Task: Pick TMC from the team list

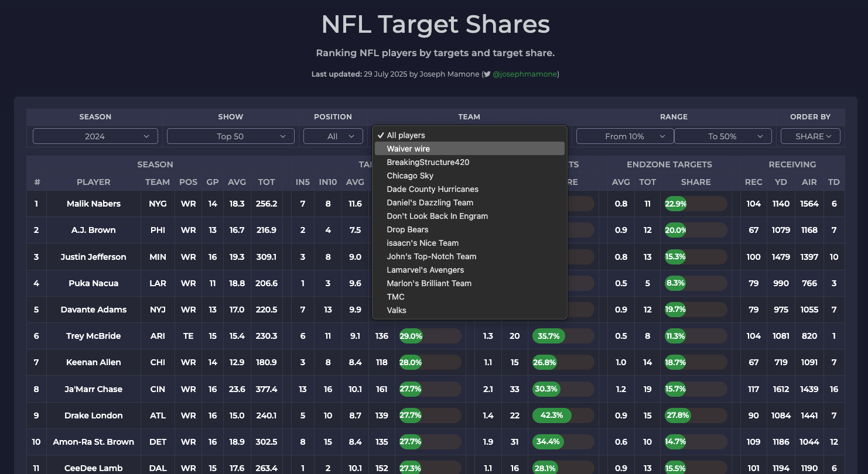Action: [x=470, y=297]
